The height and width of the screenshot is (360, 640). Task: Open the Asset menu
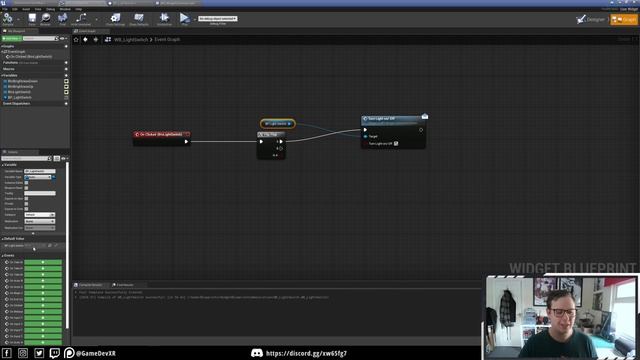coord(26,9)
